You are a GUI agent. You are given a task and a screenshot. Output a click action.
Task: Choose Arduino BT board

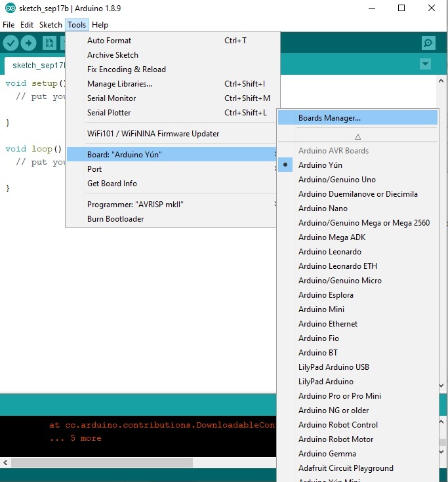[357, 353]
